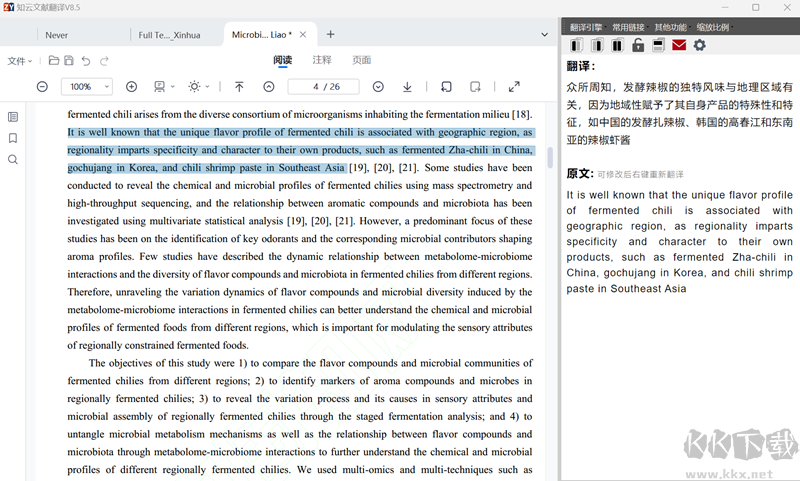The image size is (800, 481).
Task: Open the outline list icon in left sidebar
Action: 13,117
